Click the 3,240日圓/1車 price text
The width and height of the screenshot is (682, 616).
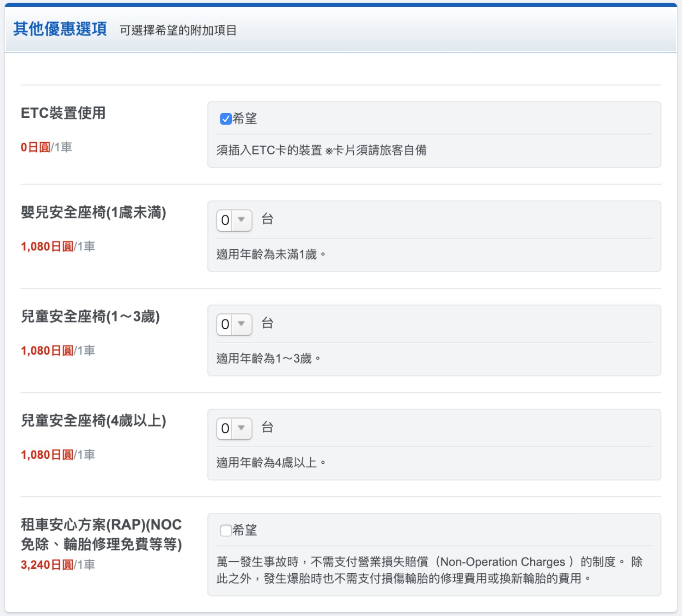click(58, 565)
